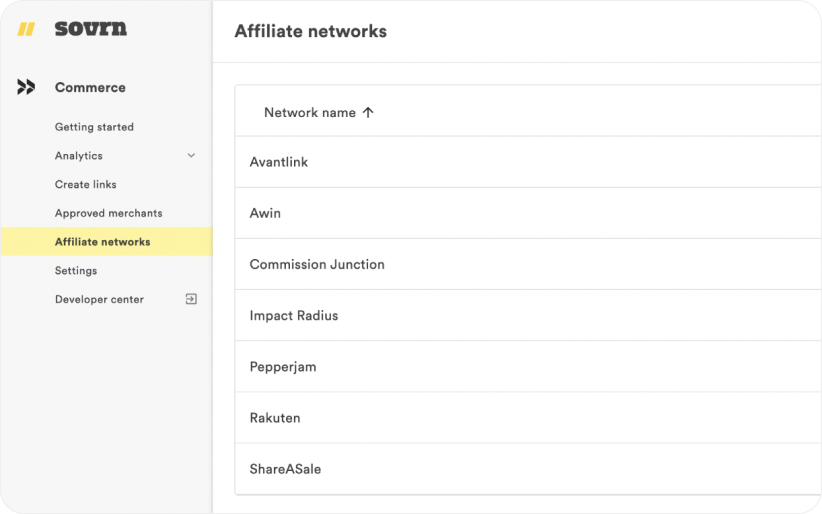The width and height of the screenshot is (822, 514).
Task: Open Settings in the sidebar
Action: pos(76,271)
